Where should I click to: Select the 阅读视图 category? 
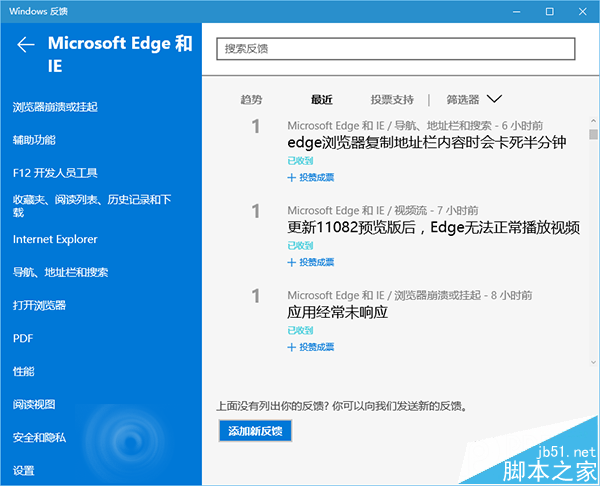[34, 404]
